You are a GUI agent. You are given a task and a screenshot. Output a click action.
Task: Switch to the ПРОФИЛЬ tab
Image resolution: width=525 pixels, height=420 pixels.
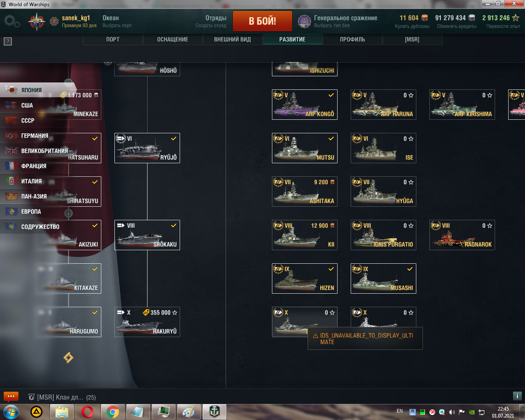point(352,39)
